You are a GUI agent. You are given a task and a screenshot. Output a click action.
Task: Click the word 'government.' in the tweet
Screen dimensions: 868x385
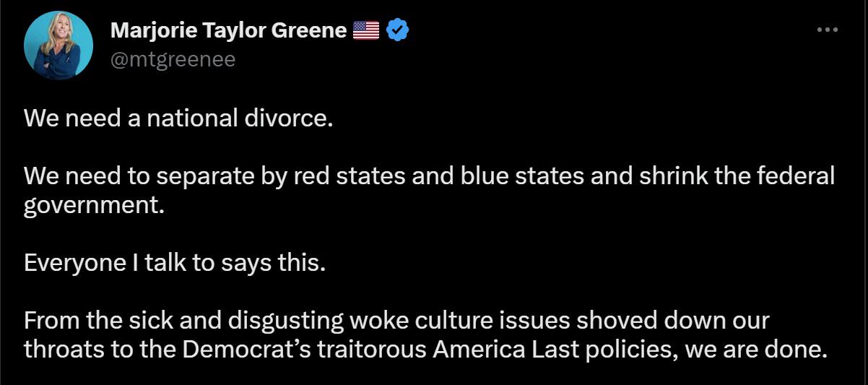tap(90, 206)
